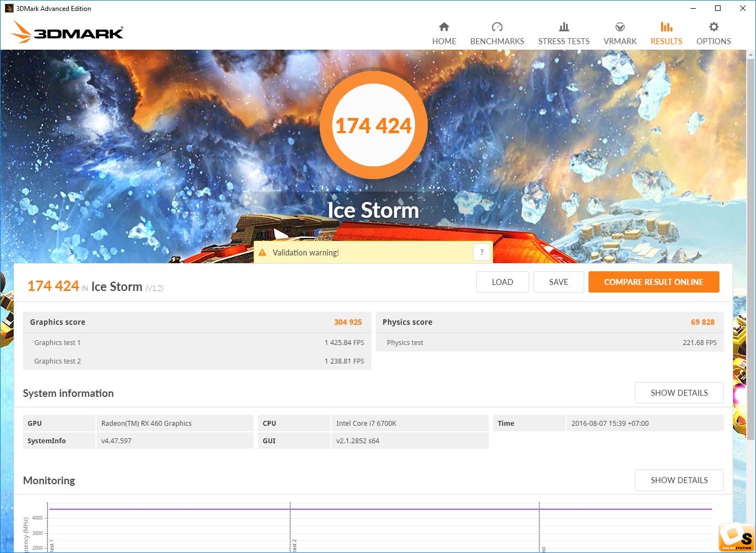Viewport: 756px width, 553px height.
Task: Select CPU value Intel Core i7 6700K
Action: tap(367, 424)
